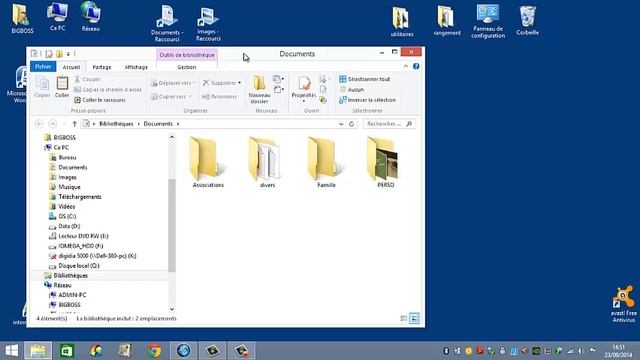
Task: Select the divers folder
Action: (267, 162)
